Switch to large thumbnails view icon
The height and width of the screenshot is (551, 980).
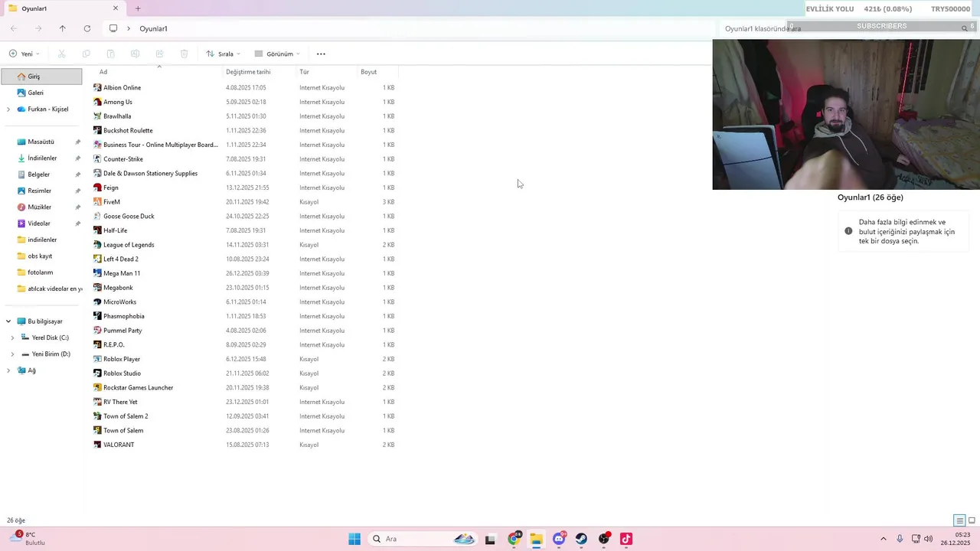pyautogui.click(x=972, y=520)
